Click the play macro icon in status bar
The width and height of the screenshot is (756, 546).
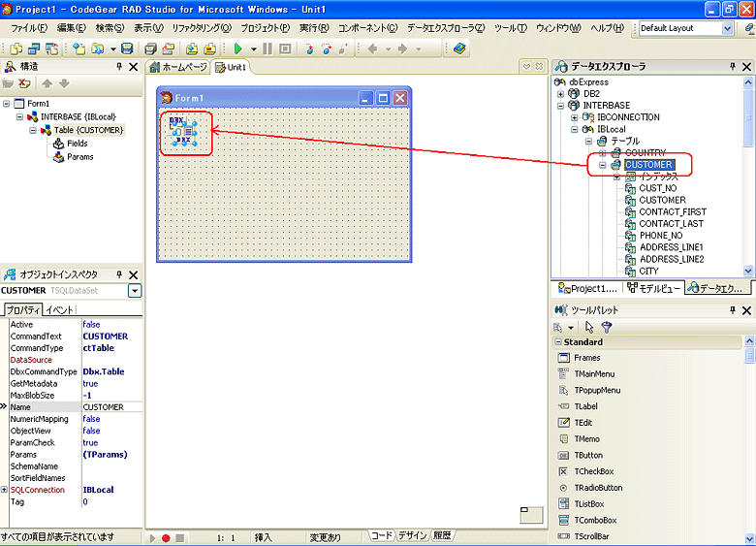click(x=152, y=538)
